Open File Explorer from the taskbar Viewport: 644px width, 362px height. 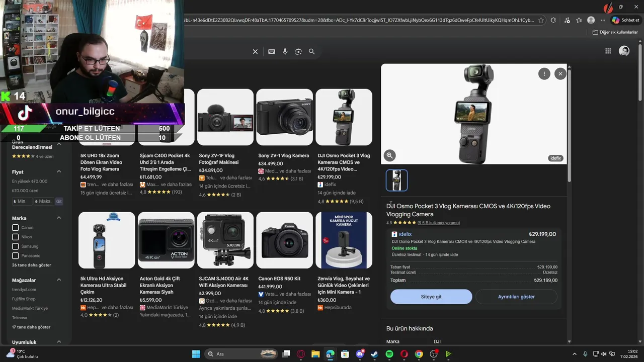pos(315,354)
